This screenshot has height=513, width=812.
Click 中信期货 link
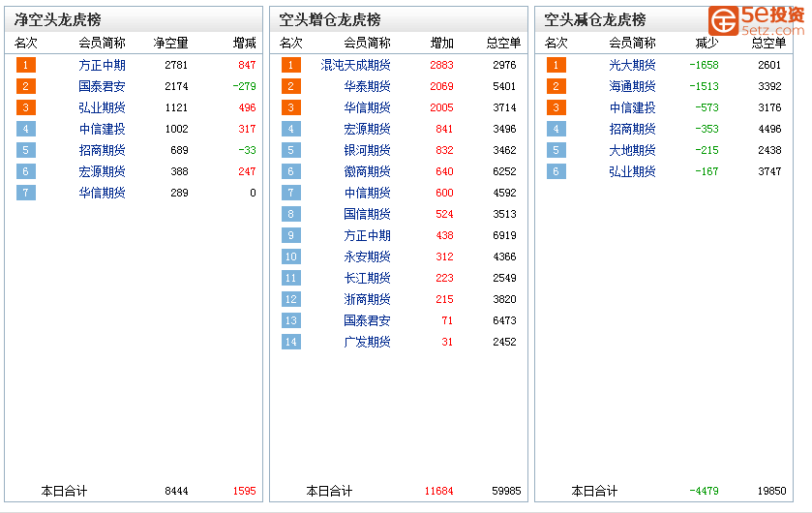(367, 193)
